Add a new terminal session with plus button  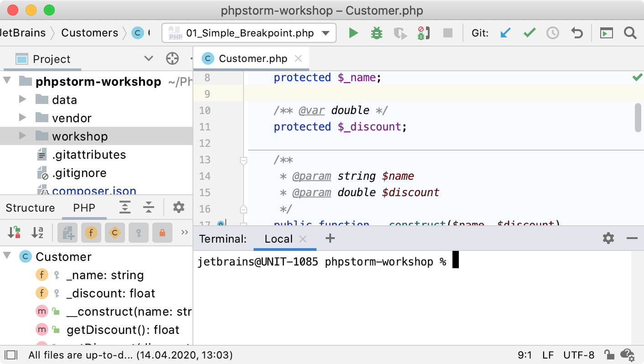(330, 239)
